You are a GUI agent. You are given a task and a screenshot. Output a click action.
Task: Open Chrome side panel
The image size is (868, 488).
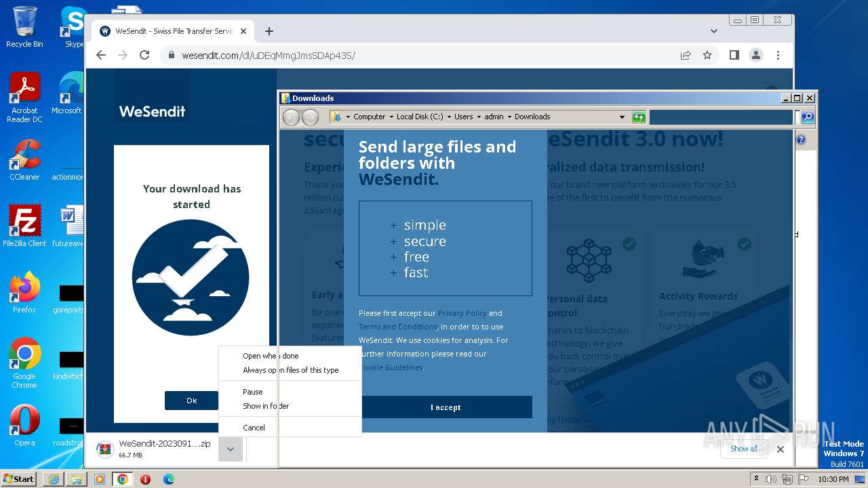tap(734, 55)
